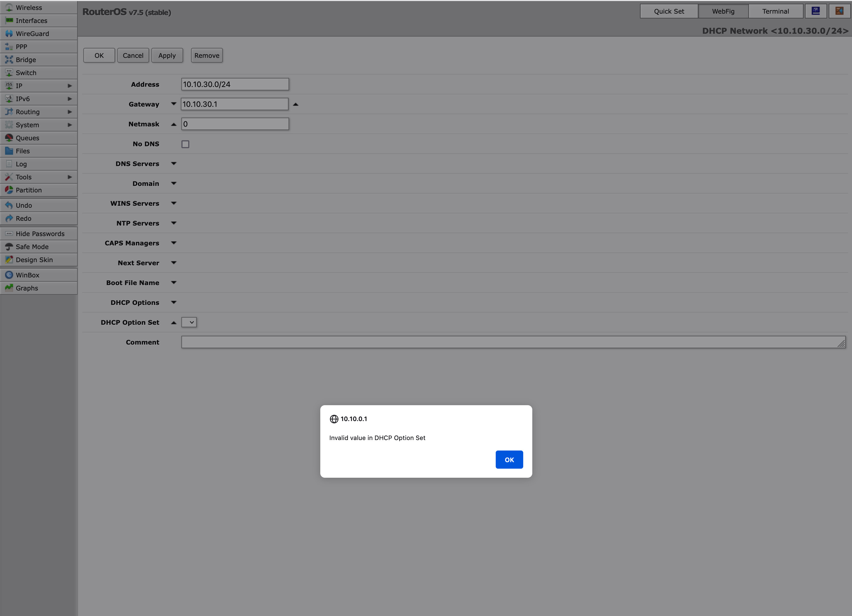Click the Safe Mode umbrella icon
Viewport: 852px width, 616px height.
pos(9,247)
